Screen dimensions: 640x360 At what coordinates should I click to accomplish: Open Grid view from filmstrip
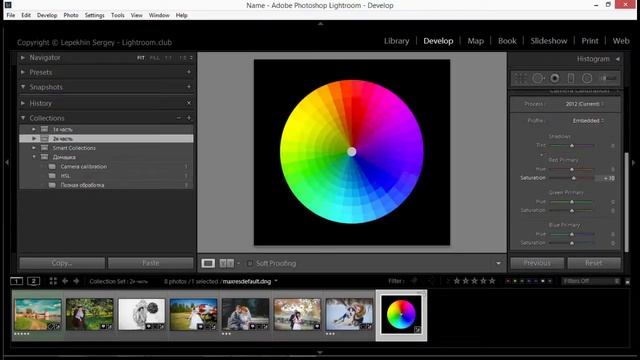(x=53, y=281)
